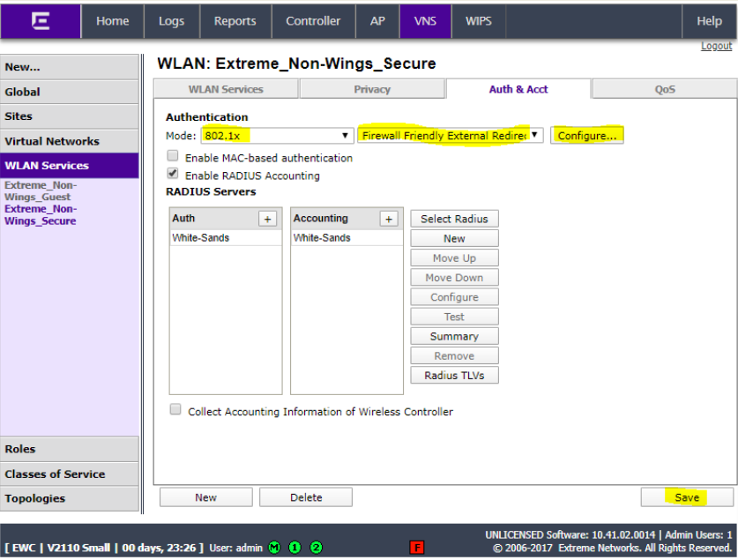
Task: Click the green 1 status indicator
Action: point(295,548)
